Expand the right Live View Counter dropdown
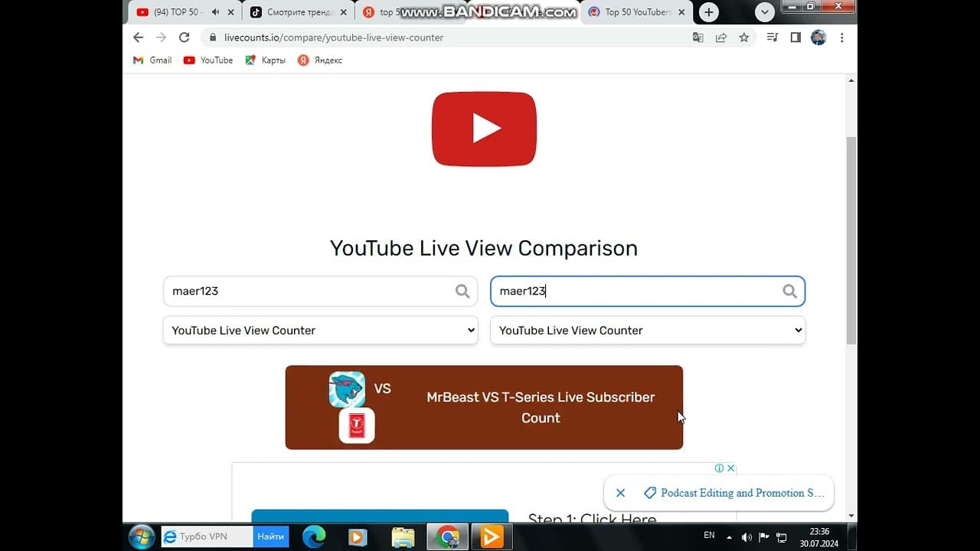Viewport: 980px width, 551px height. (648, 331)
